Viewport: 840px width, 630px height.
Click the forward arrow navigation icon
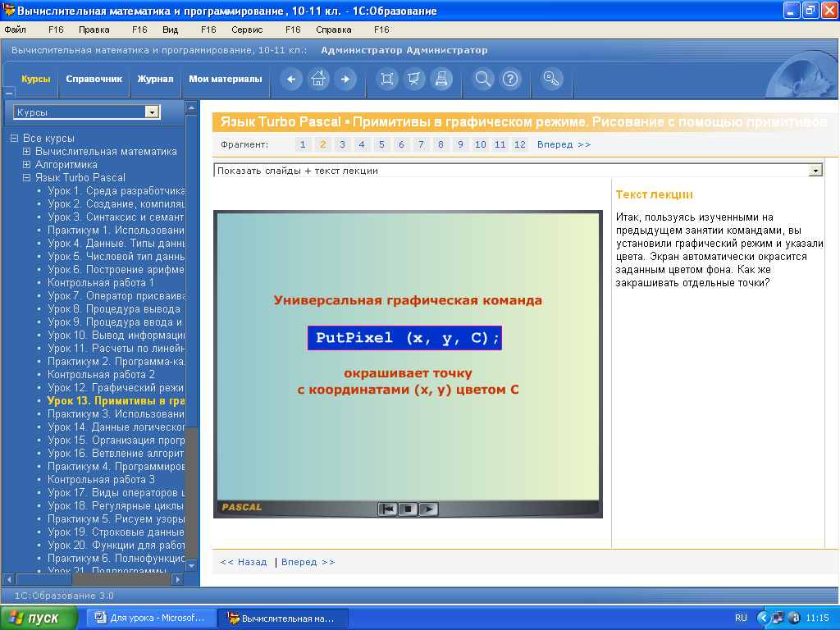pos(345,80)
